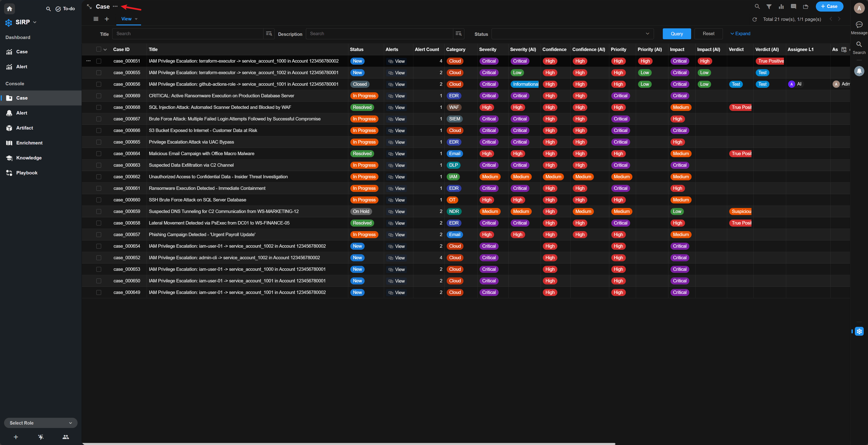Open the people icon at the sidebar bottom
This screenshot has height=445, width=868.
click(66, 437)
